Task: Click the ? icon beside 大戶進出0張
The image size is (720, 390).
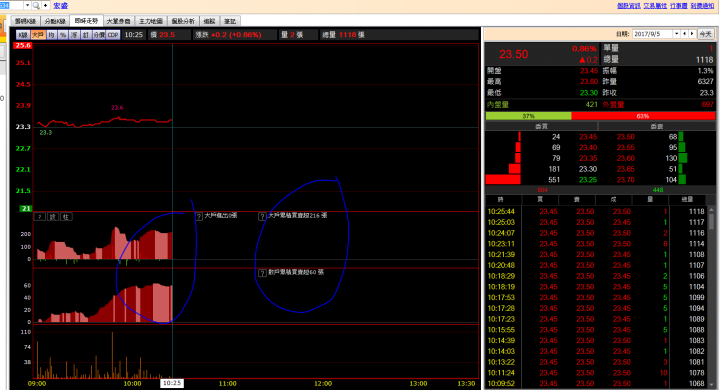Action: 199,216
